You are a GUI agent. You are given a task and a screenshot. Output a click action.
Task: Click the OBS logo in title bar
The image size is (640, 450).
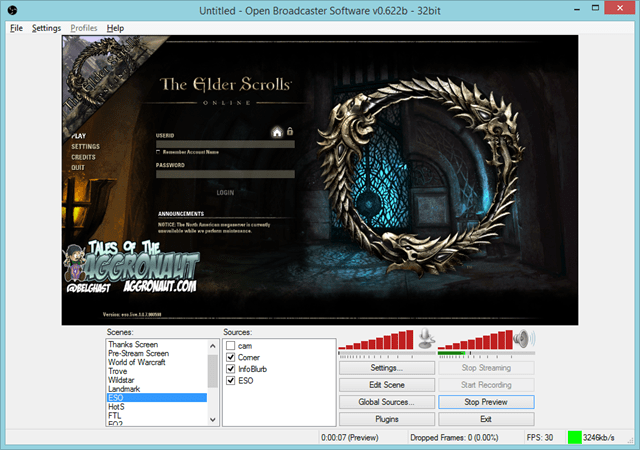pos(12,10)
